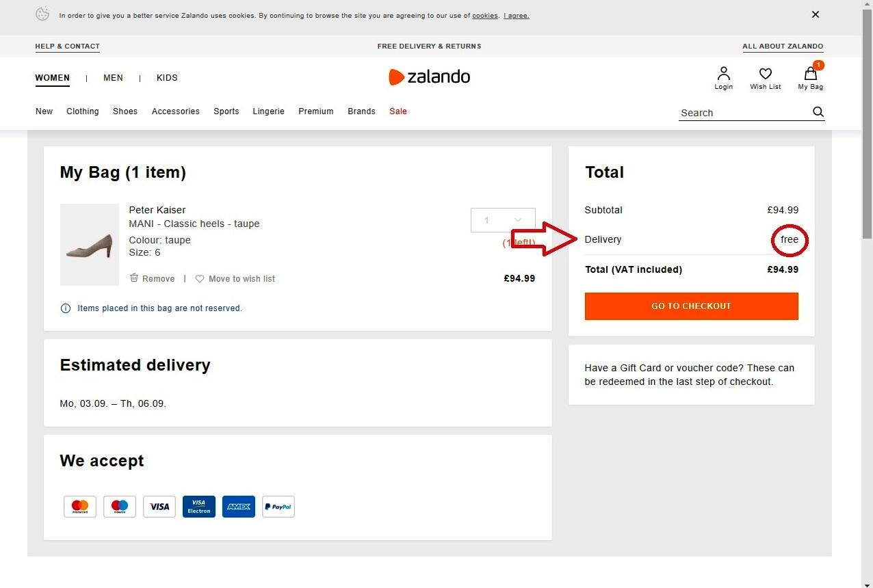Select the Women section tab
The image size is (873, 588).
click(x=53, y=78)
